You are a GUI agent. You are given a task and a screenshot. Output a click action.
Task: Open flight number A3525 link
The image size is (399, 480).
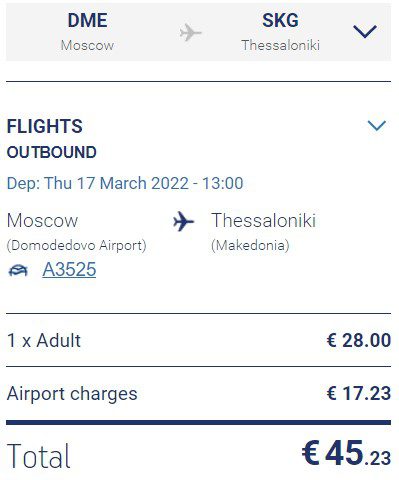pos(69,269)
